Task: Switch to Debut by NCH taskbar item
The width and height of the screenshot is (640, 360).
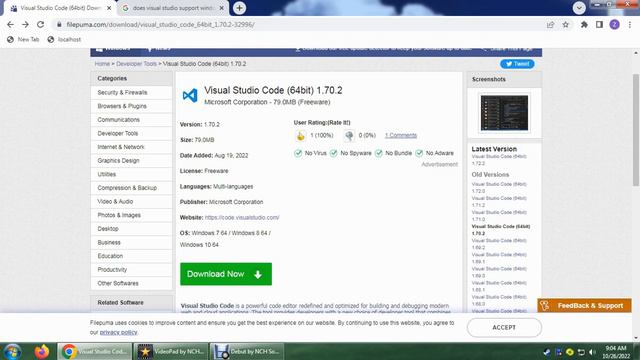Action: click(x=247, y=351)
